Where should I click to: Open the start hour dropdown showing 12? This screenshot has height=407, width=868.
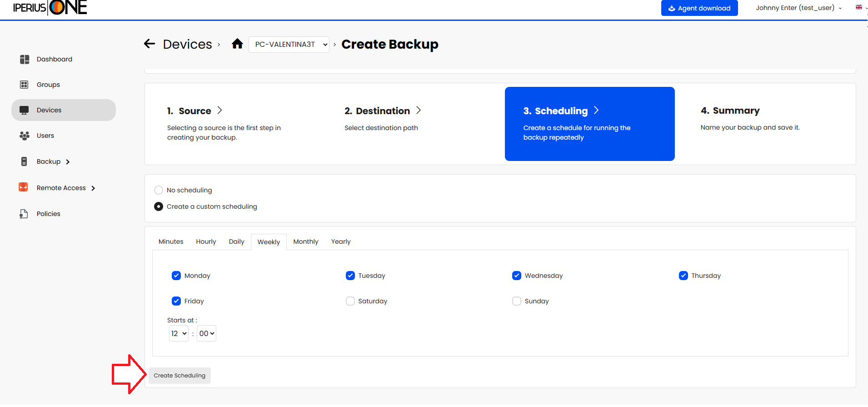pyautogui.click(x=179, y=333)
